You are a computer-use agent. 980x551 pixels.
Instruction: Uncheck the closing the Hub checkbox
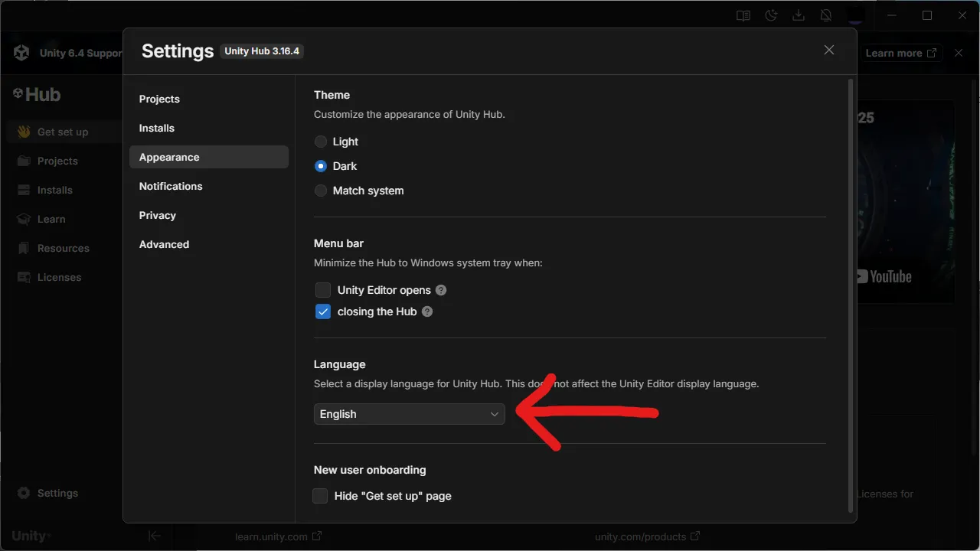(323, 311)
